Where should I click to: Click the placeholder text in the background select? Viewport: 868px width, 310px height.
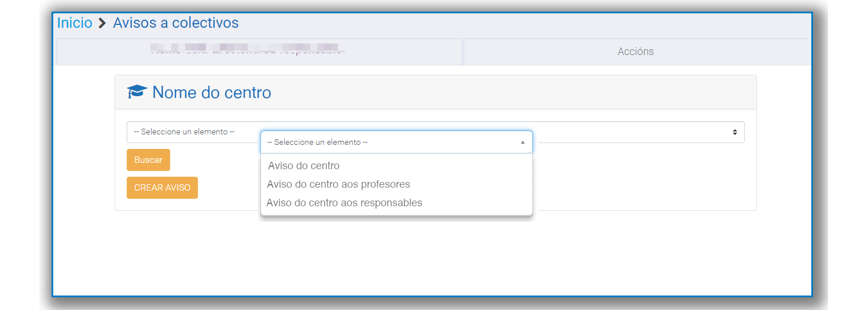point(184,132)
